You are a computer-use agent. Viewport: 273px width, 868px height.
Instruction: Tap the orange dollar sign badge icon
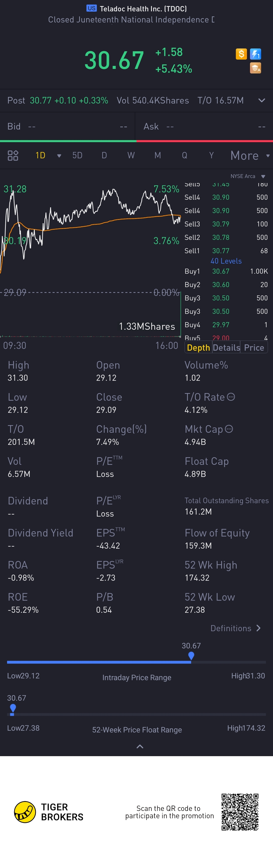pos(241,54)
